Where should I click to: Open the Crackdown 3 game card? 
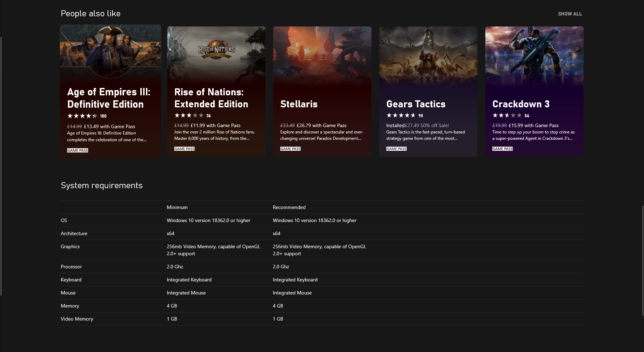point(534,91)
